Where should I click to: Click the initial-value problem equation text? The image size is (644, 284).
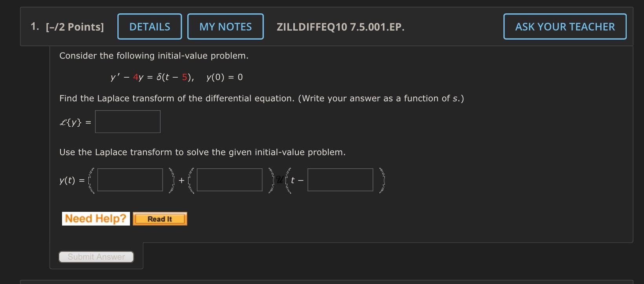coord(151,77)
